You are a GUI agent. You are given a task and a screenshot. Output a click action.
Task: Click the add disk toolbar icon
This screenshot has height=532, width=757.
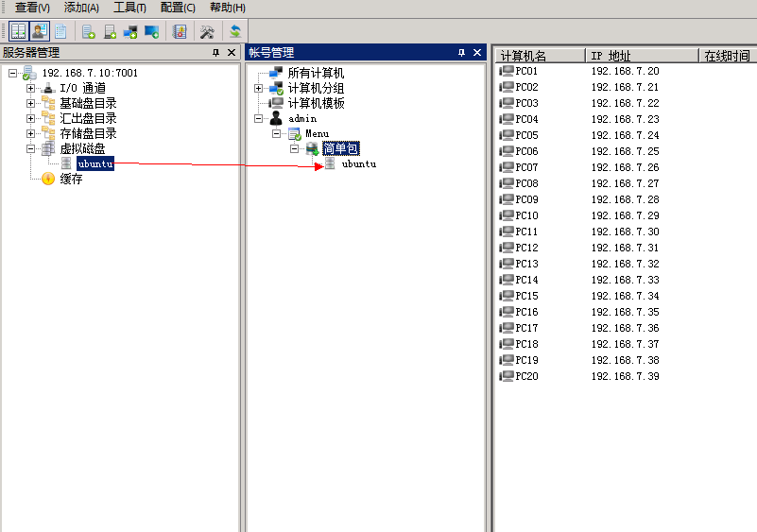click(110, 32)
